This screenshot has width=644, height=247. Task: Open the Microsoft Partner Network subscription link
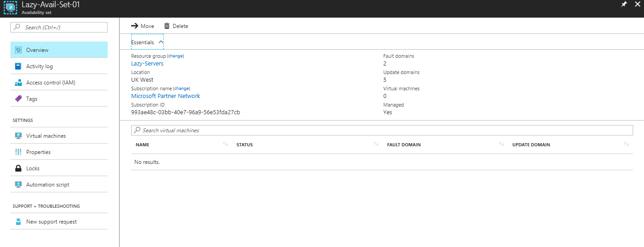coord(166,96)
